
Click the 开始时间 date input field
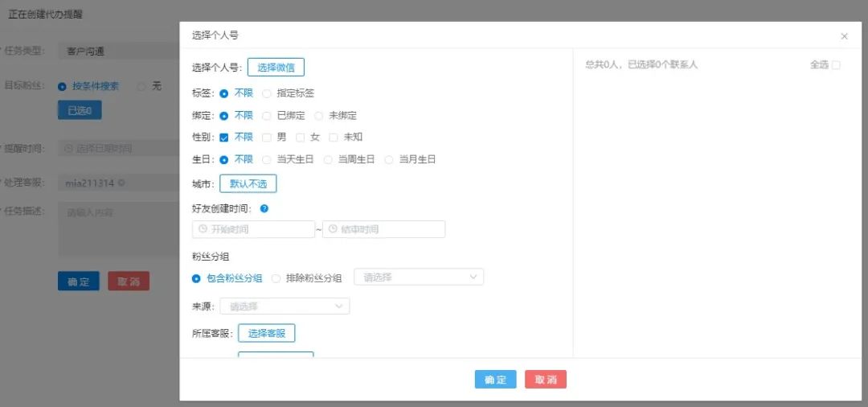click(x=257, y=229)
